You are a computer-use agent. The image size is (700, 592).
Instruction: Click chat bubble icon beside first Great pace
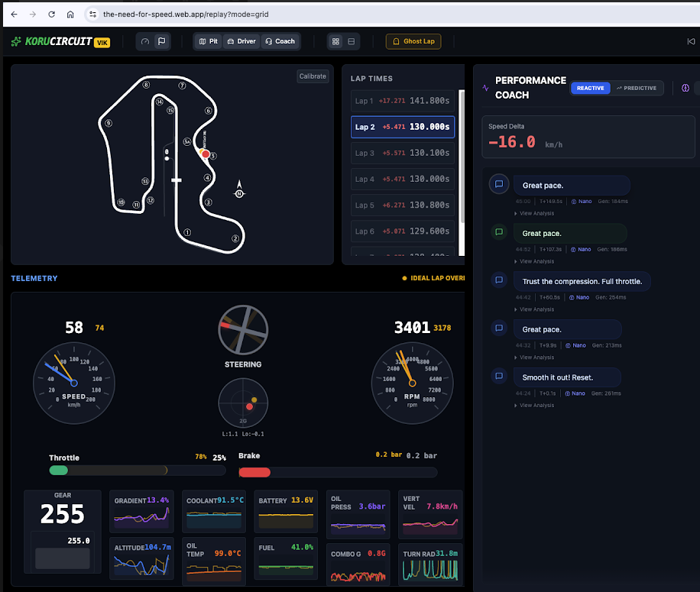[x=499, y=184]
